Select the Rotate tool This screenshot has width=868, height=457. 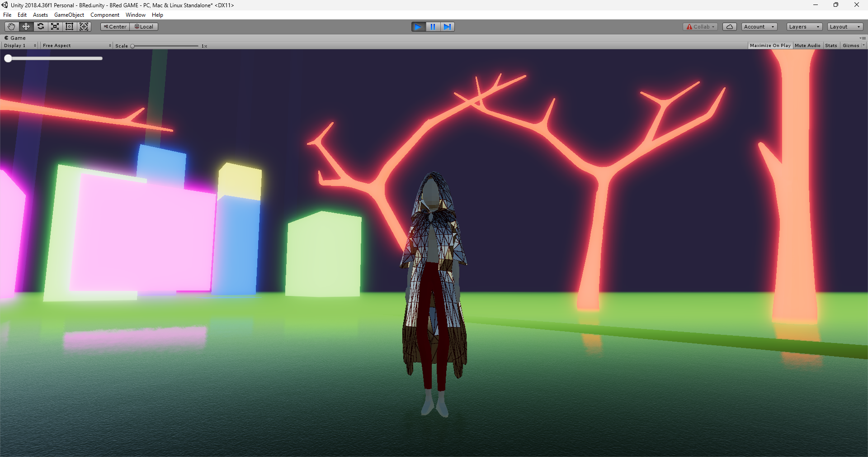pos(40,27)
